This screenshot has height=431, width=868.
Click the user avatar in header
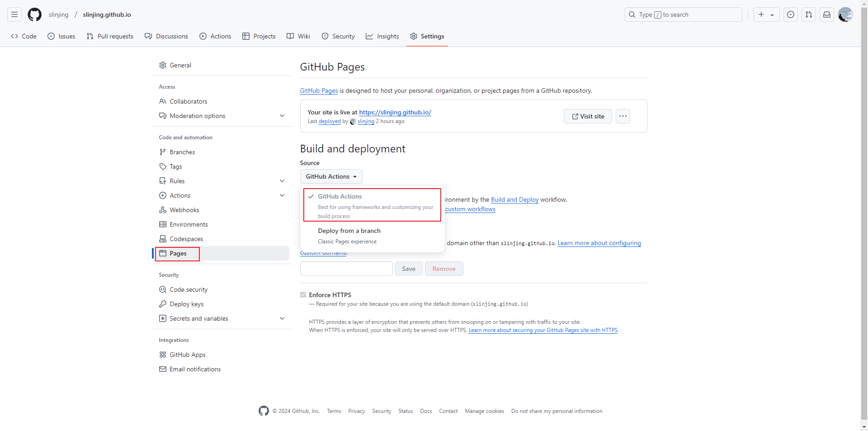tap(845, 14)
